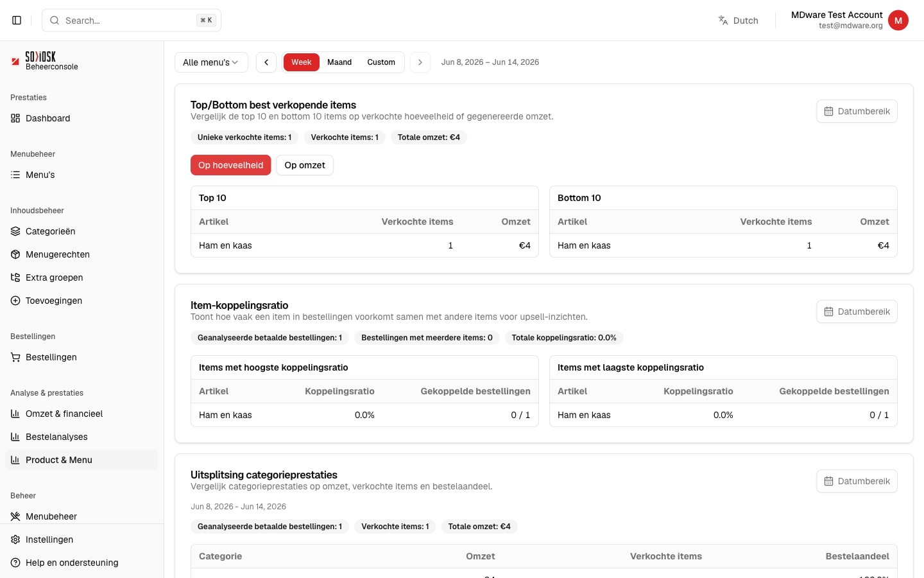The image size is (924, 578).
Task: Go to Menugerechten page
Action: pyautogui.click(x=82, y=254)
